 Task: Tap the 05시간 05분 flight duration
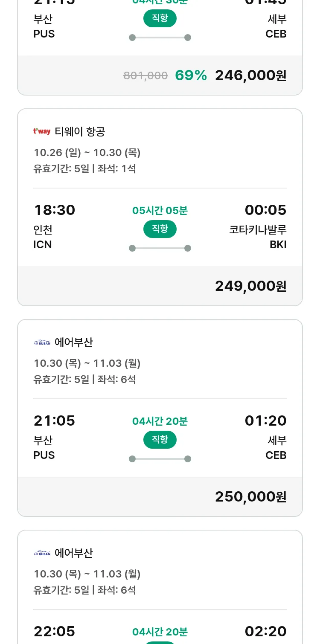tap(160, 210)
